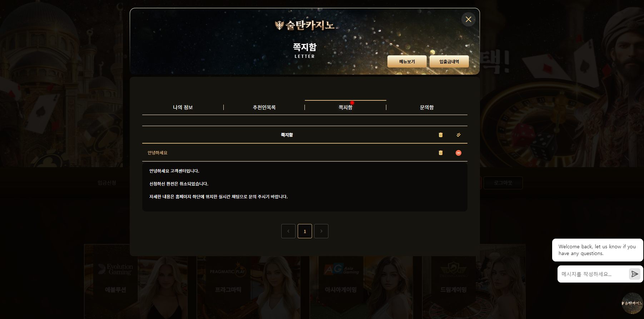This screenshot has width=644, height=319.
Task: Select the 쪽지함 tab
Action: click(x=345, y=107)
